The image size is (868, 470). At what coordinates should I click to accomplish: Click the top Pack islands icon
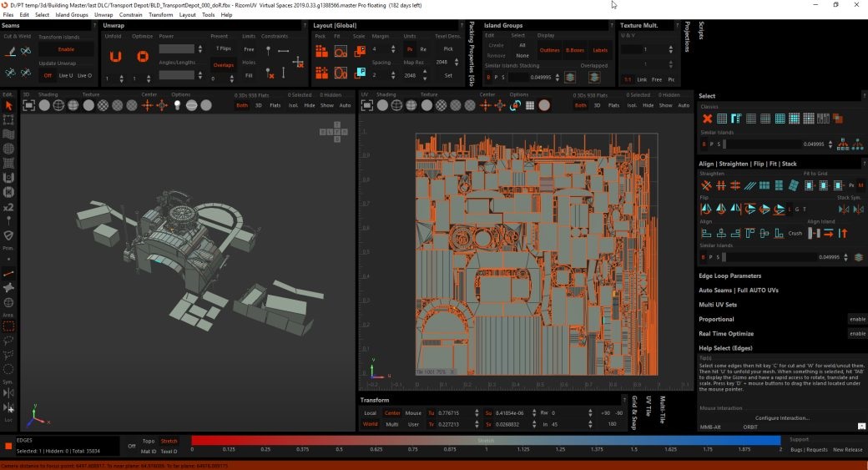(x=321, y=52)
